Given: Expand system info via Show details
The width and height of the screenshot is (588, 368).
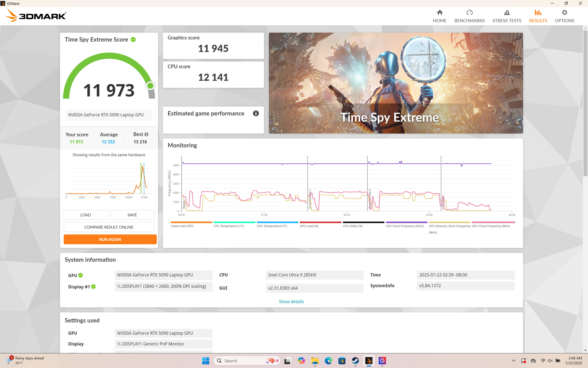Looking at the screenshot, I should click(x=291, y=302).
